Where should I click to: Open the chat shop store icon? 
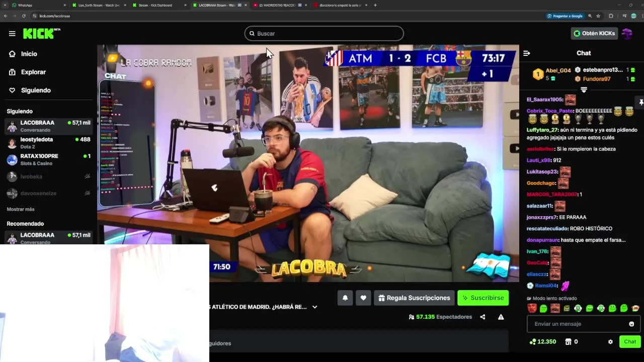click(x=568, y=341)
